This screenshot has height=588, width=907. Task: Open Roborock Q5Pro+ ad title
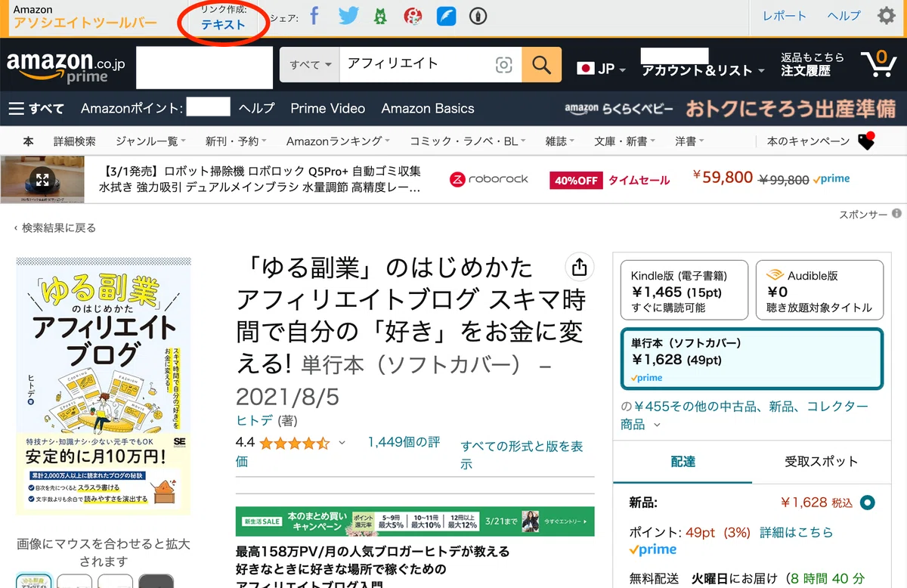[x=260, y=179]
